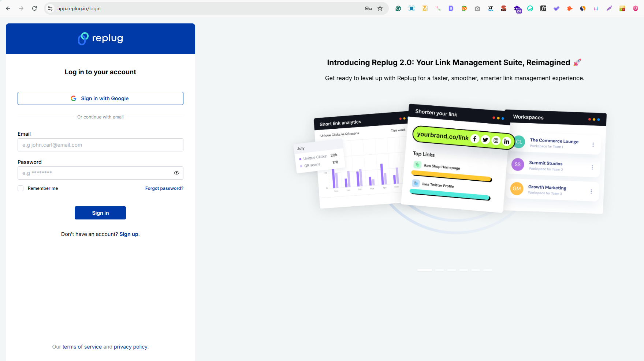Click the purple checkmark extension icon
This screenshot has width=644, height=361.
click(x=556, y=8)
